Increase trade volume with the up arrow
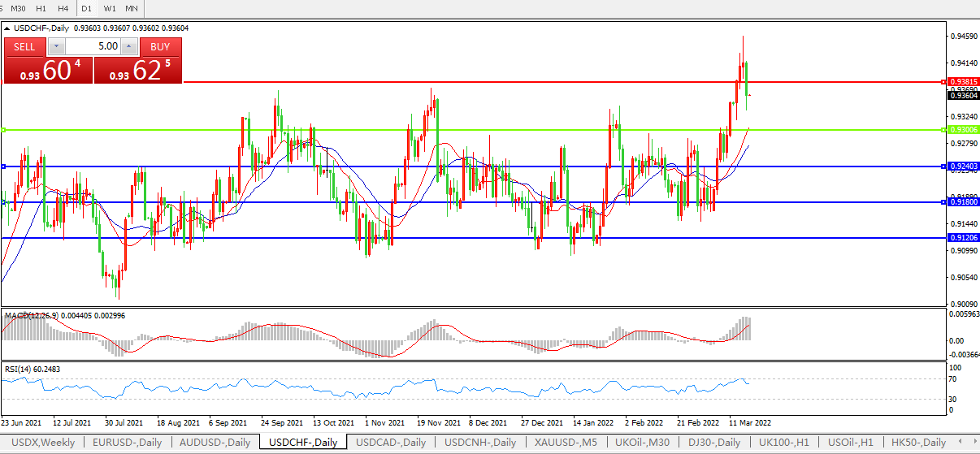 tap(130, 46)
